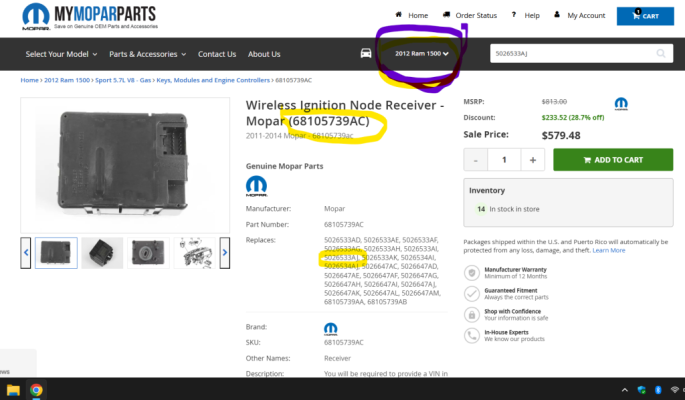The image size is (685, 400).
Task: Click the vehicle car icon in navbar
Action: [366, 53]
